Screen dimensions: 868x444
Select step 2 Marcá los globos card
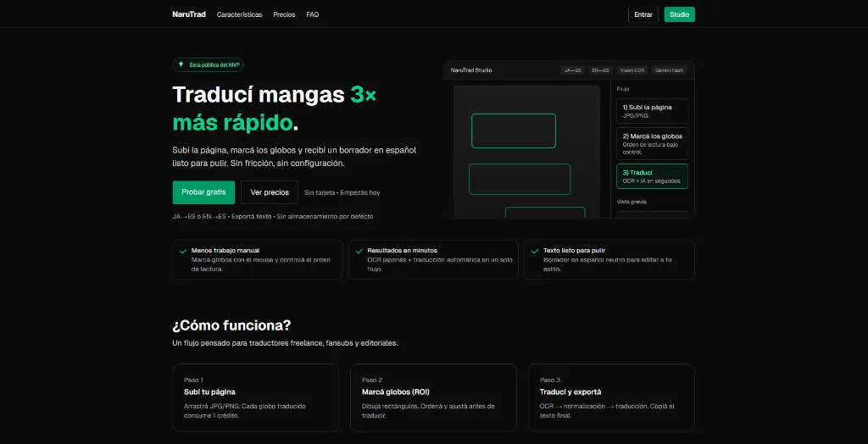click(652, 143)
